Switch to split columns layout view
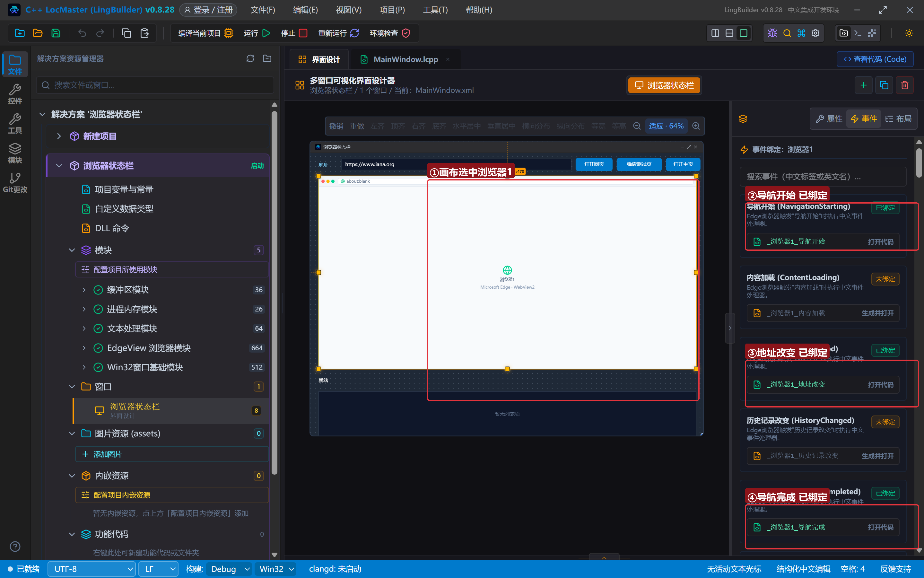This screenshot has width=924, height=578. point(715,33)
